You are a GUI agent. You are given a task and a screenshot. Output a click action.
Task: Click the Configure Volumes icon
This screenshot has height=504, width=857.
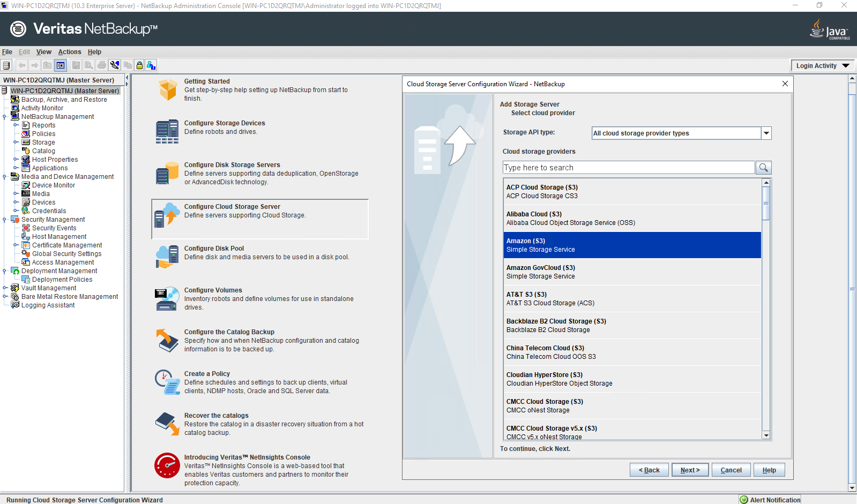[x=167, y=298]
